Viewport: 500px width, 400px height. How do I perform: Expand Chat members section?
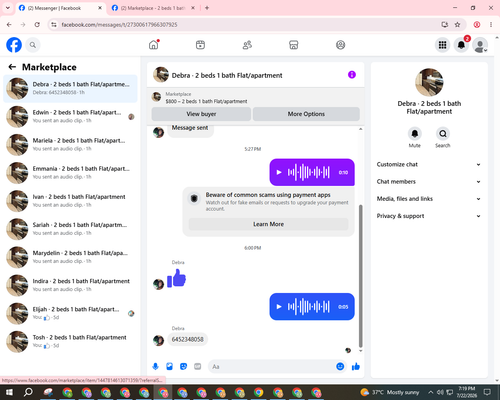tap(429, 182)
